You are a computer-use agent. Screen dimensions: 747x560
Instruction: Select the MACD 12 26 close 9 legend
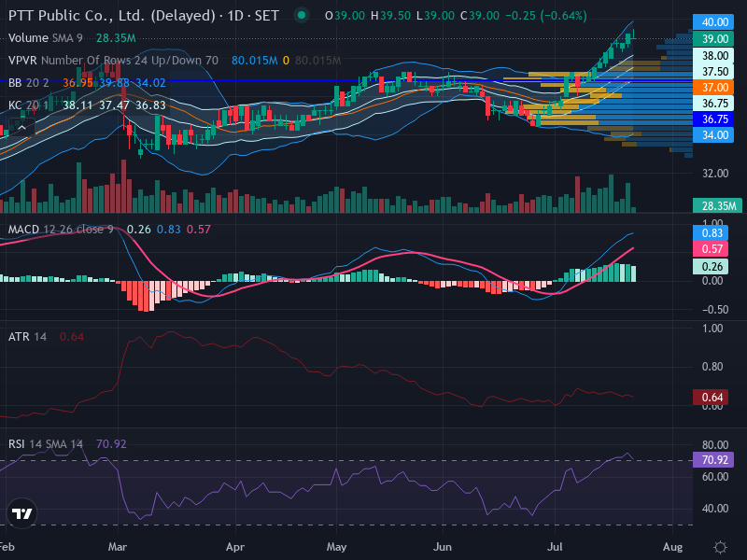[x=61, y=230]
